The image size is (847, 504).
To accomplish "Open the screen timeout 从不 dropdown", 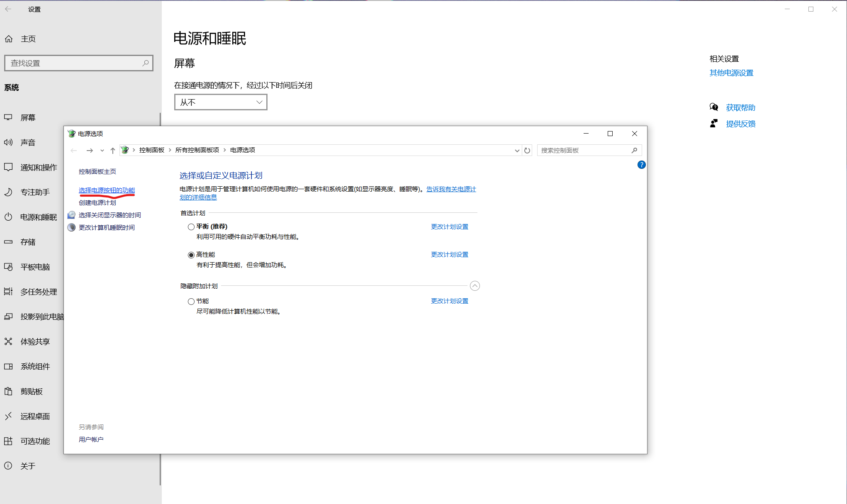I will click(x=221, y=102).
